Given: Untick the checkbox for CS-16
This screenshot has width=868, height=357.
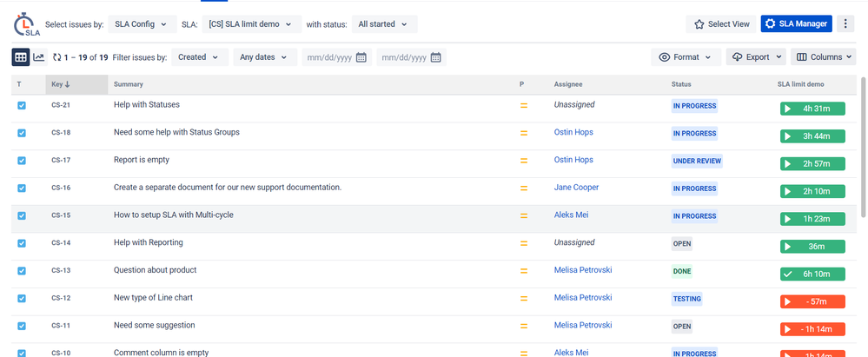Looking at the screenshot, I should pos(22,188).
